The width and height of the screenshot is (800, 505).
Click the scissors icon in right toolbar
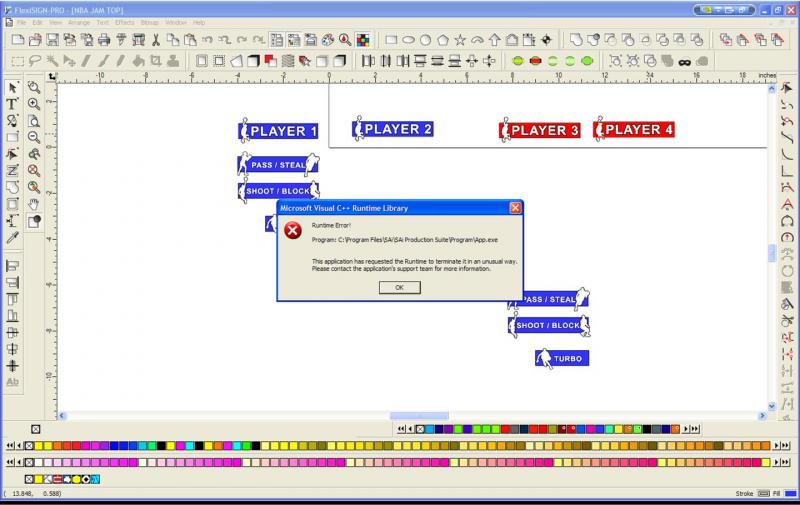point(787,321)
